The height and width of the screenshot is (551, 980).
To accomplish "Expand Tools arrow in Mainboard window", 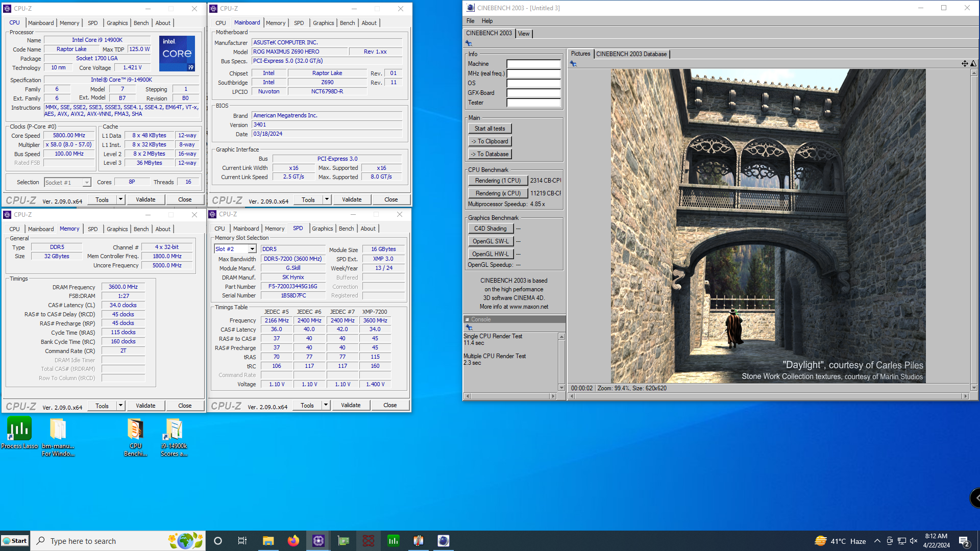I will click(327, 199).
